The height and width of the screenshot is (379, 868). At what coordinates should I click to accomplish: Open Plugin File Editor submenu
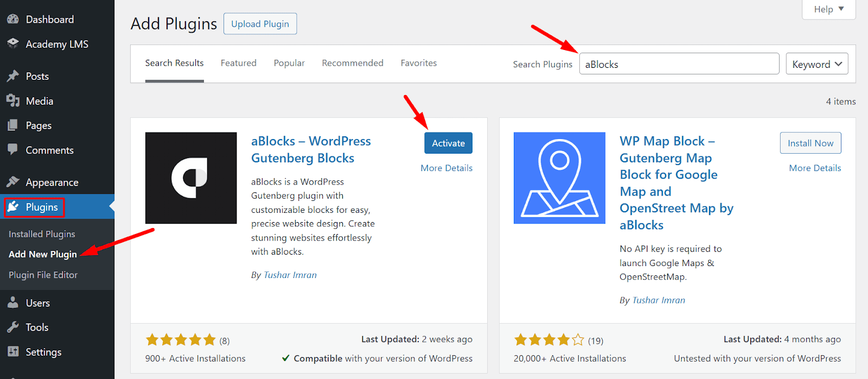pos(43,275)
